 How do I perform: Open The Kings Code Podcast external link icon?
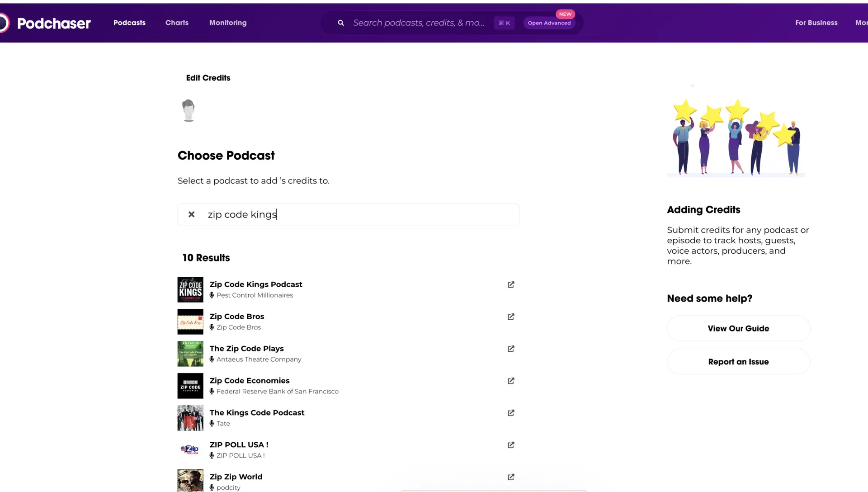pyautogui.click(x=510, y=413)
